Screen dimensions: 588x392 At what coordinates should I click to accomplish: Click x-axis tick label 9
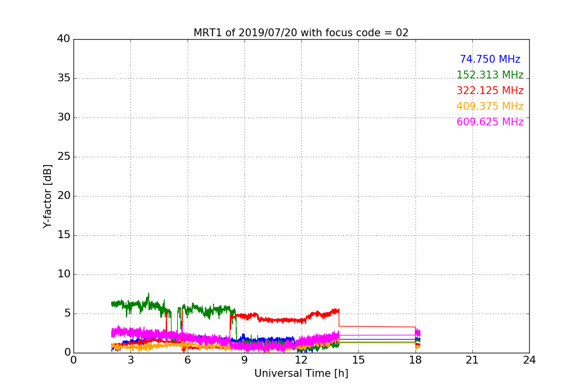[245, 360]
